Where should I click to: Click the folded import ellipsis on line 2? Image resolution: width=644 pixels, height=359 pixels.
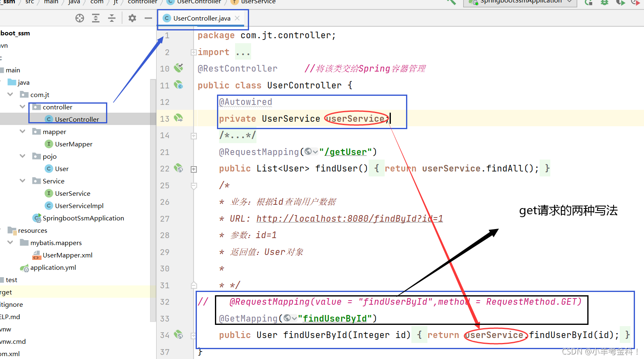click(243, 52)
